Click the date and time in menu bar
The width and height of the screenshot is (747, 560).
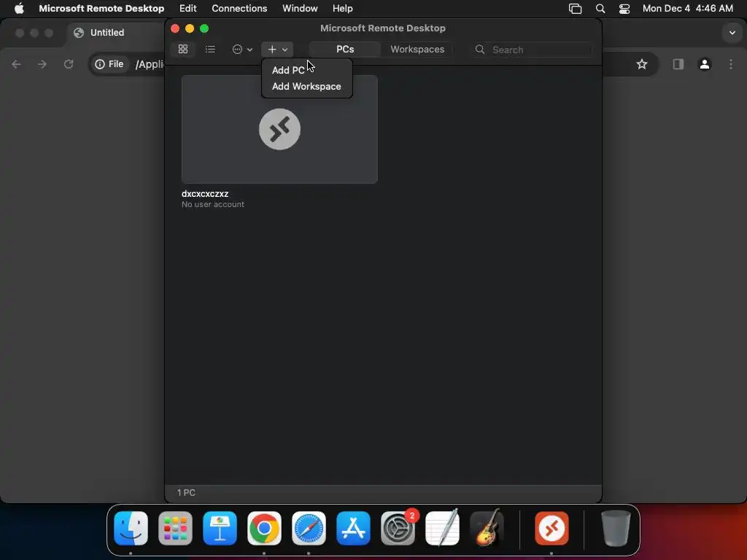[x=687, y=8]
